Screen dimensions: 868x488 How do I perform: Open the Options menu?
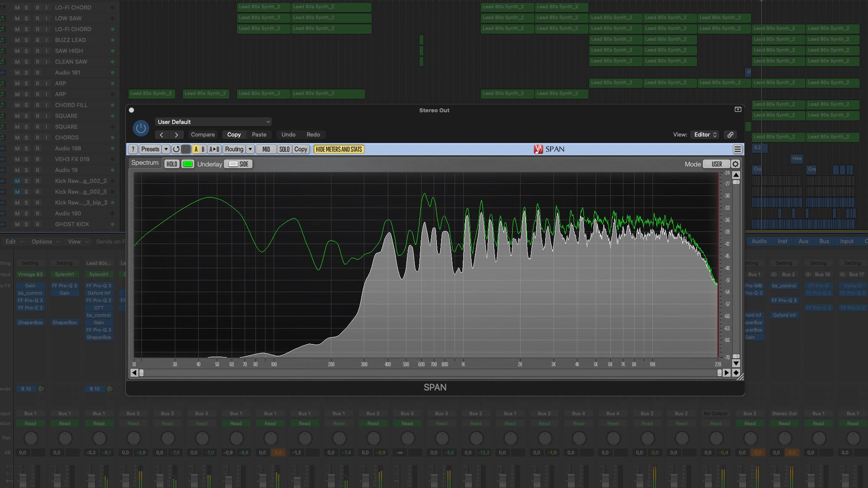42,241
